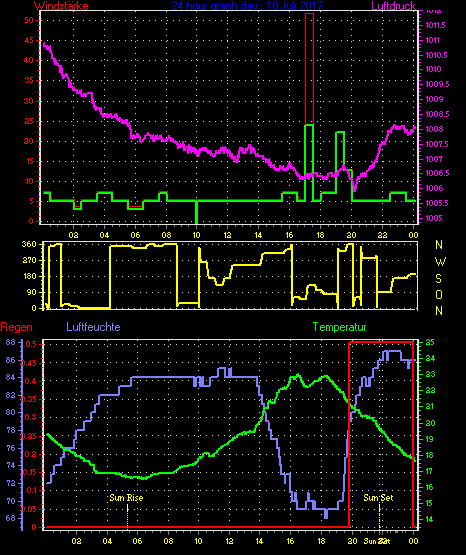This screenshot has height=555, width=466.
Task: Click the 06 hour label under temperature graph
Action: [137, 541]
